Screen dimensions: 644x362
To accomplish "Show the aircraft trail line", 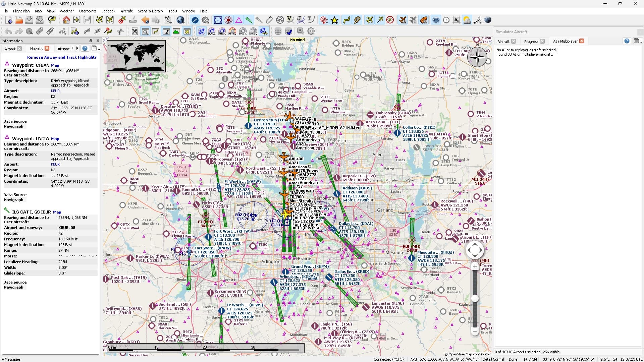I will tap(380, 20).
